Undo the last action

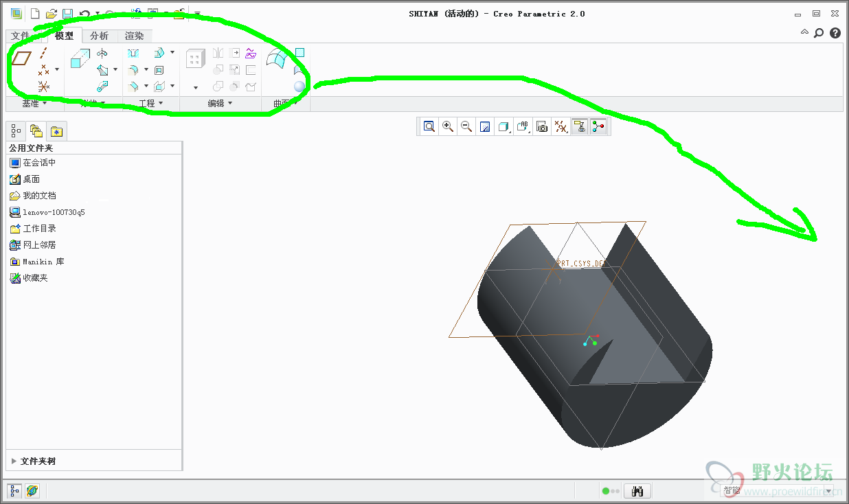pyautogui.click(x=84, y=13)
